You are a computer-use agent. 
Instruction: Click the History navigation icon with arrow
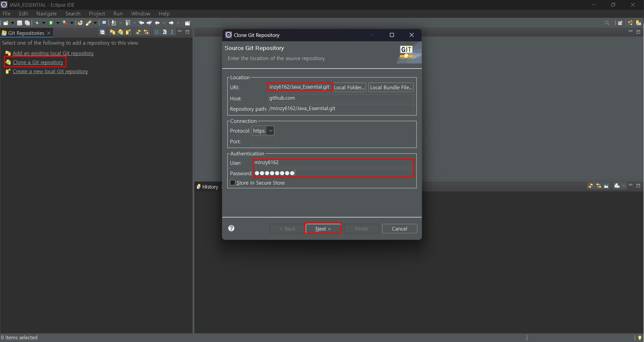coord(617,186)
